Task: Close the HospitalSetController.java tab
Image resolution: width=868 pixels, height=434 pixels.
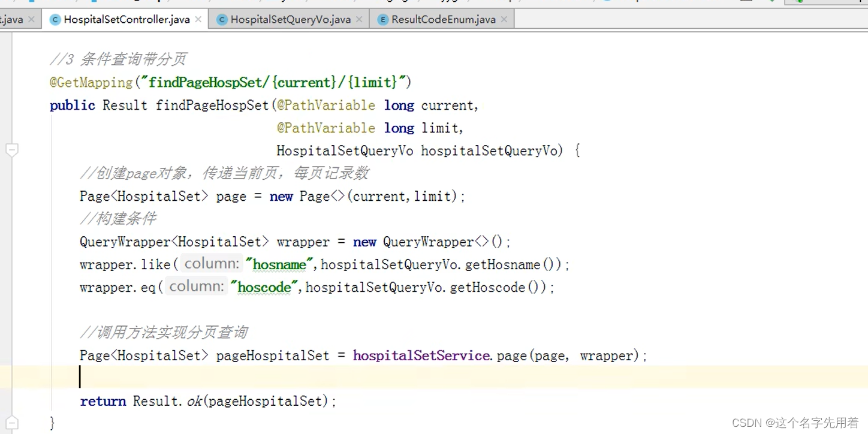Action: point(199,19)
